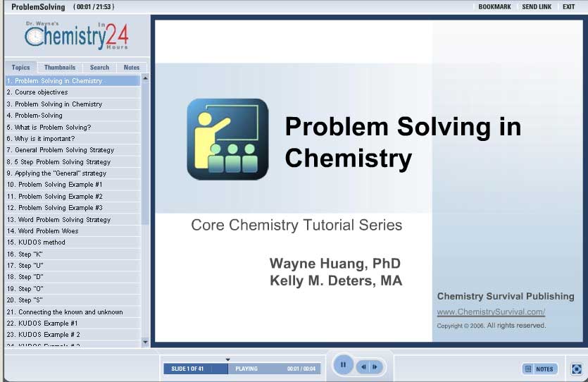Exit the presentation via EXIT
Image resolution: width=588 pixels, height=382 pixels.
[x=568, y=7]
